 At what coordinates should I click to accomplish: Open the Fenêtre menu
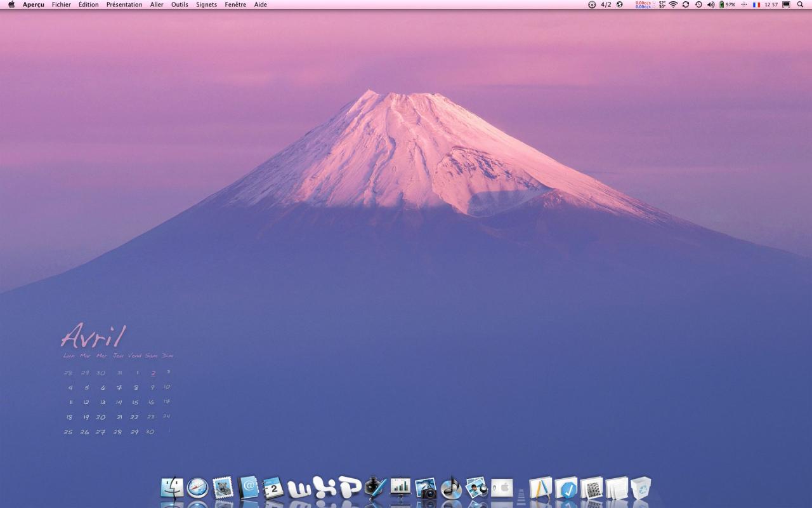pyautogui.click(x=235, y=4)
